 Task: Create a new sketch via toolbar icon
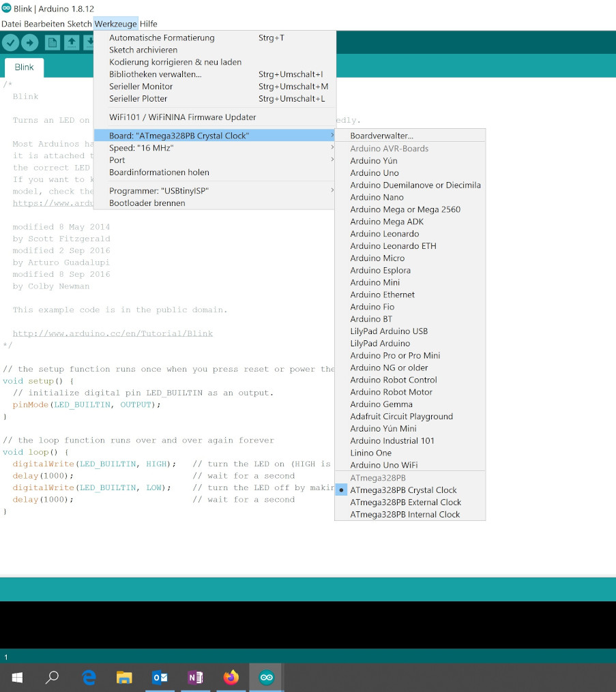point(52,42)
